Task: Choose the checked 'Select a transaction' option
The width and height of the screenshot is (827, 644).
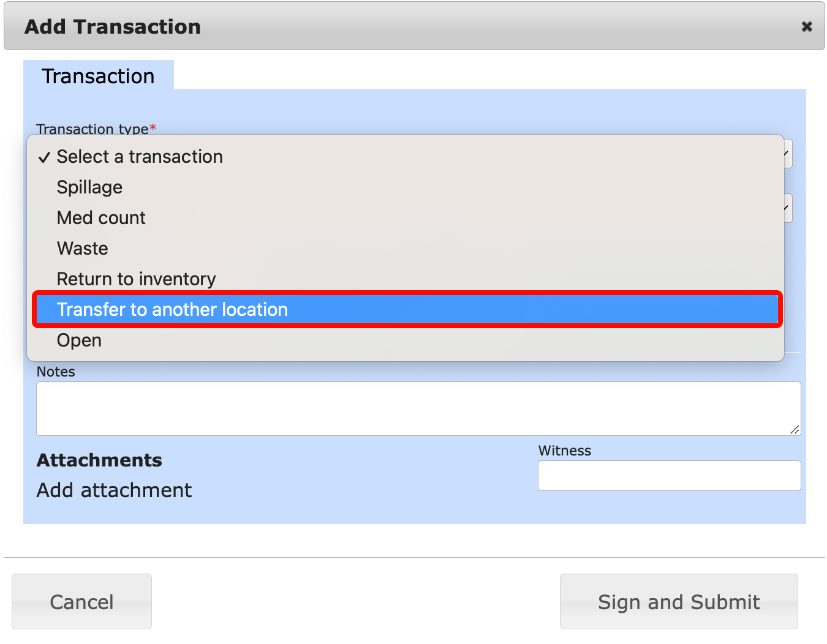Action: 140,157
